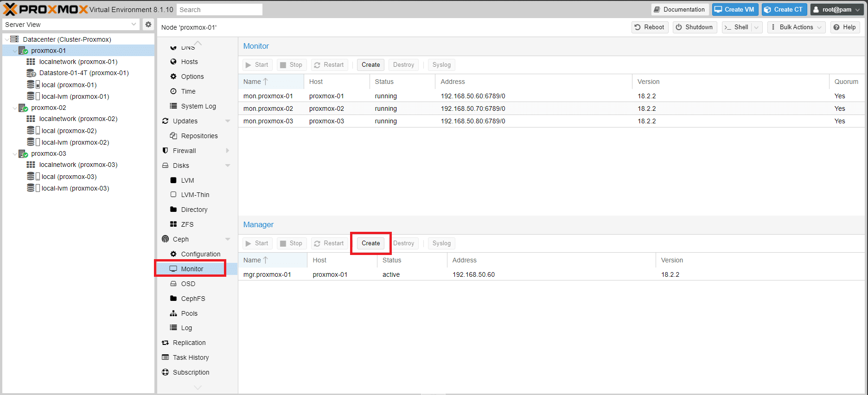This screenshot has width=868, height=395.
Task: Collapse the Ceph menu arrow
Action: pos(228,239)
